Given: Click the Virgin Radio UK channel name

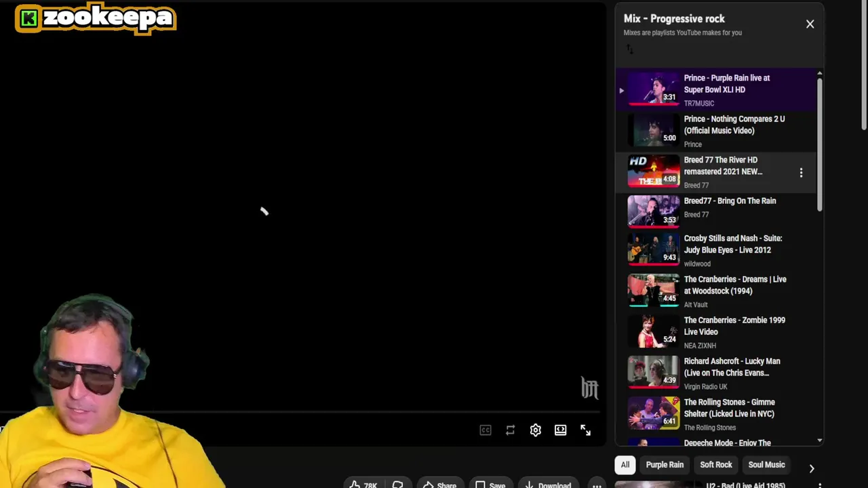Looking at the screenshot, I should coord(705,387).
